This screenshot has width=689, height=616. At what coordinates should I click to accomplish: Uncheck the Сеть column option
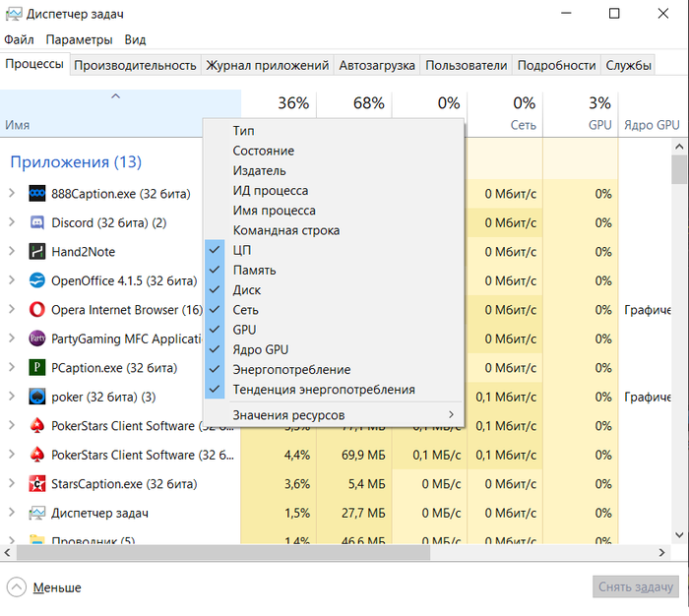[x=333, y=310]
